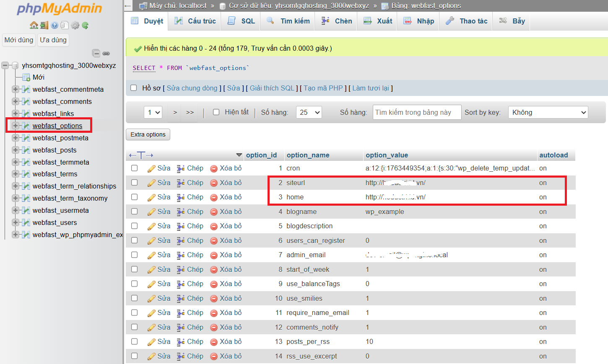Click the link-with-main-panel chain icon

pyautogui.click(x=106, y=53)
